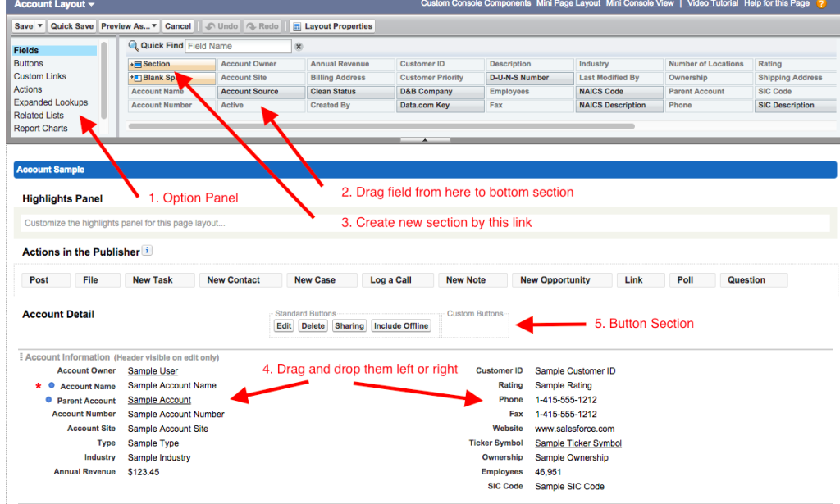This screenshot has height=504, width=840.
Task: Select the Account Source field in palette
Action: click(x=262, y=92)
